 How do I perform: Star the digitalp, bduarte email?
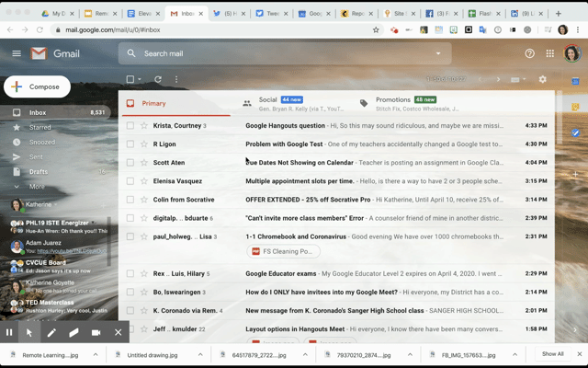coord(144,218)
